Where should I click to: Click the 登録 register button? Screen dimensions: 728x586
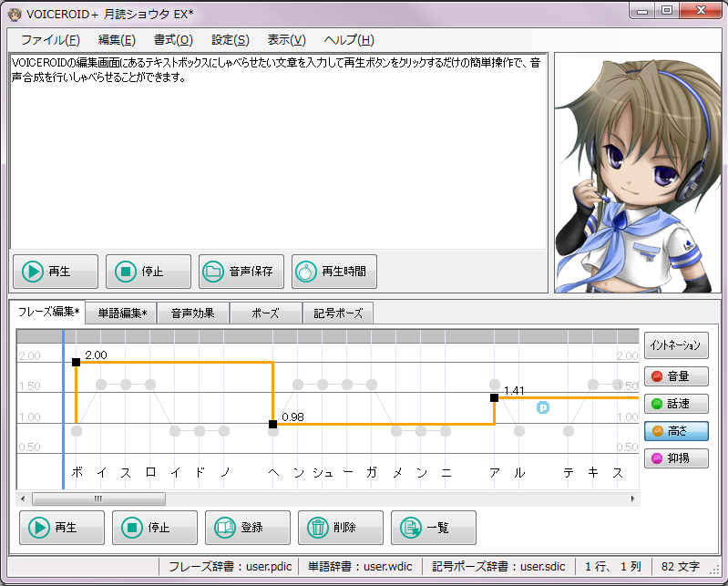coord(248,528)
